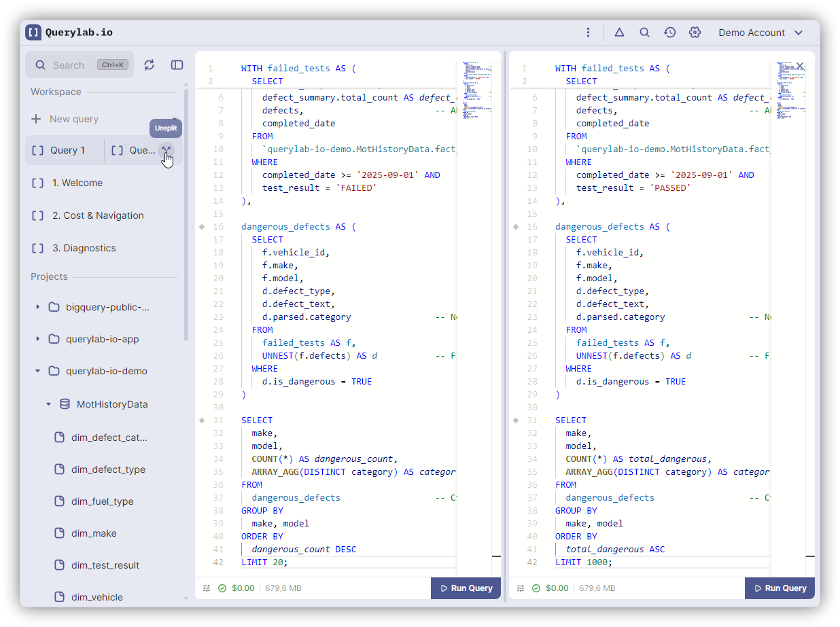The width and height of the screenshot is (840, 627).
Task: Click the search magnifier in the top bar
Action: click(644, 33)
